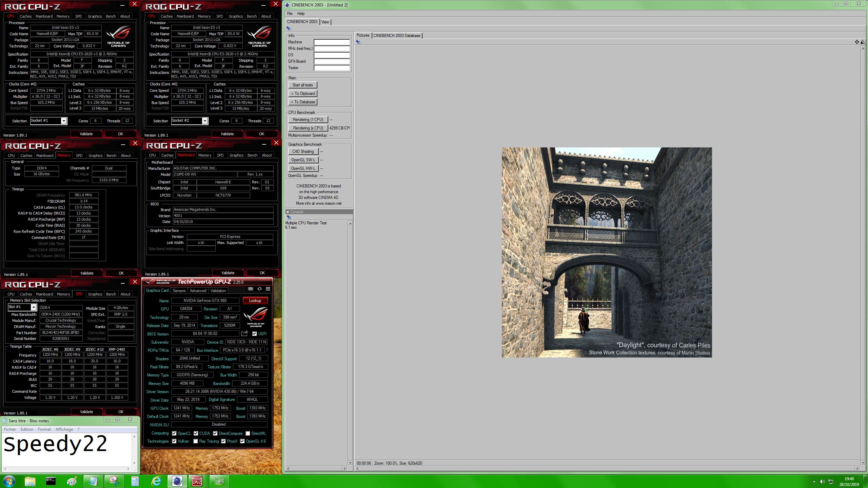Open Command Prompt taskbar icon
Image resolution: width=868 pixels, height=488 pixels.
point(51,481)
